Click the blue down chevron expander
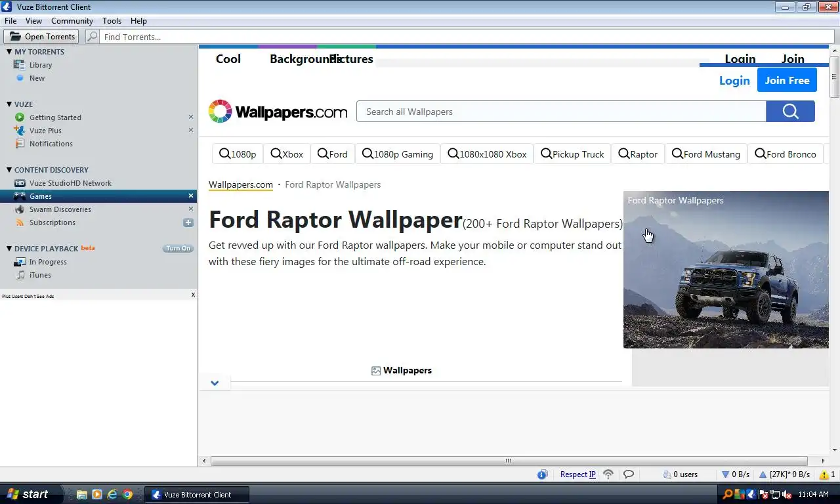The width and height of the screenshot is (840, 504). [x=215, y=383]
